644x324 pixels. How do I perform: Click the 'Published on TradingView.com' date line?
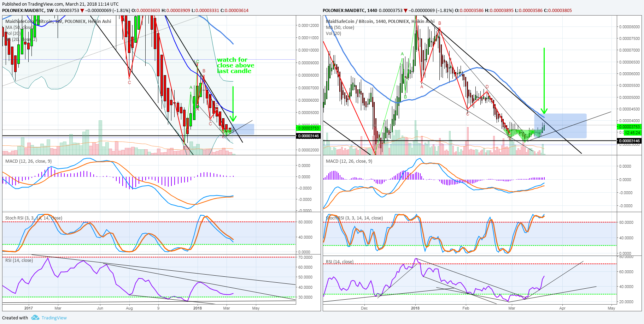tap(60, 4)
